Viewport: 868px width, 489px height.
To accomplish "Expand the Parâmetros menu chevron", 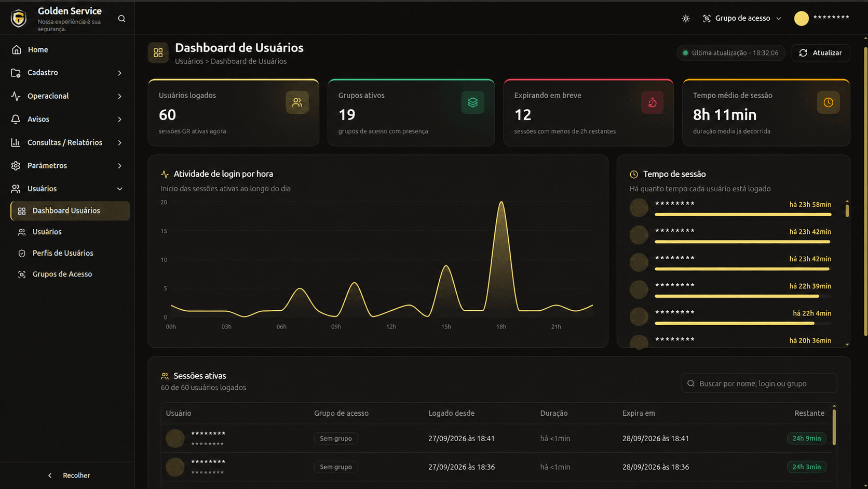I will pyautogui.click(x=119, y=166).
